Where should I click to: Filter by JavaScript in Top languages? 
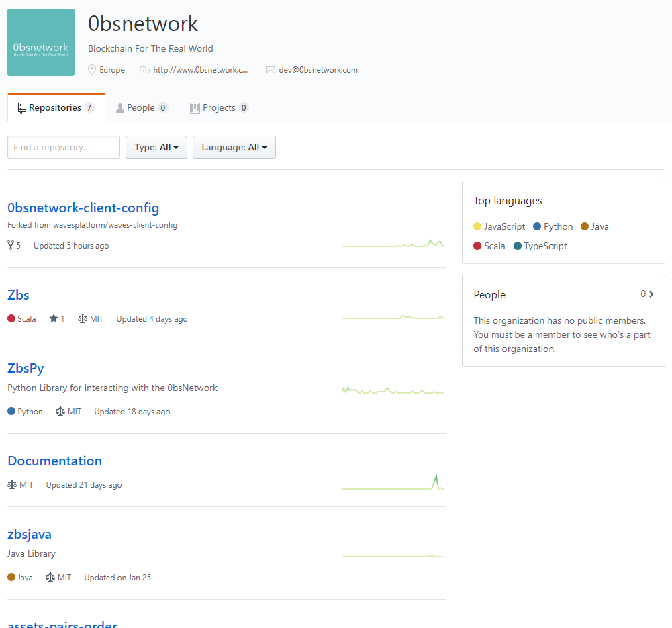tap(499, 226)
